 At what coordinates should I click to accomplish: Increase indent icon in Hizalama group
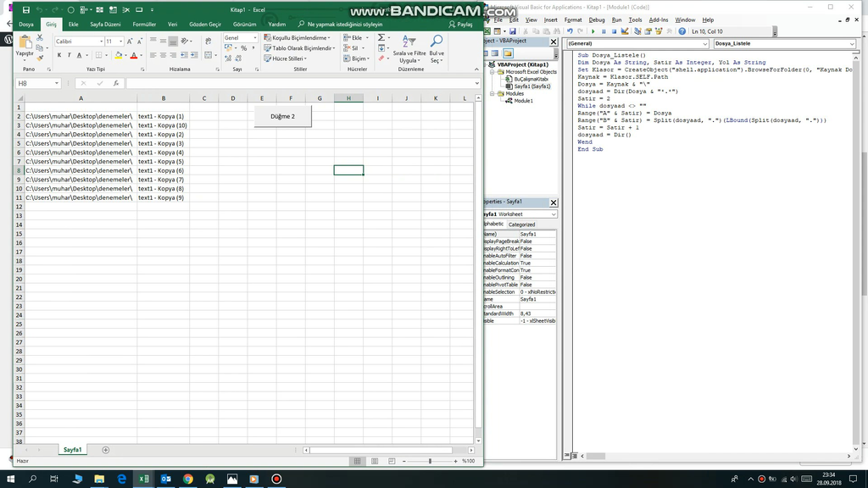pos(194,55)
